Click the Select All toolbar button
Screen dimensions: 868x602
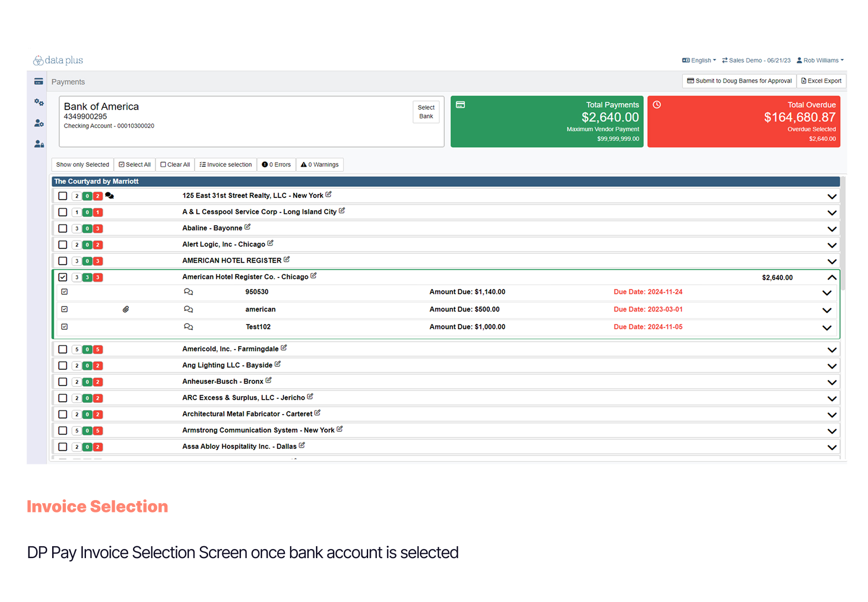[x=135, y=165]
